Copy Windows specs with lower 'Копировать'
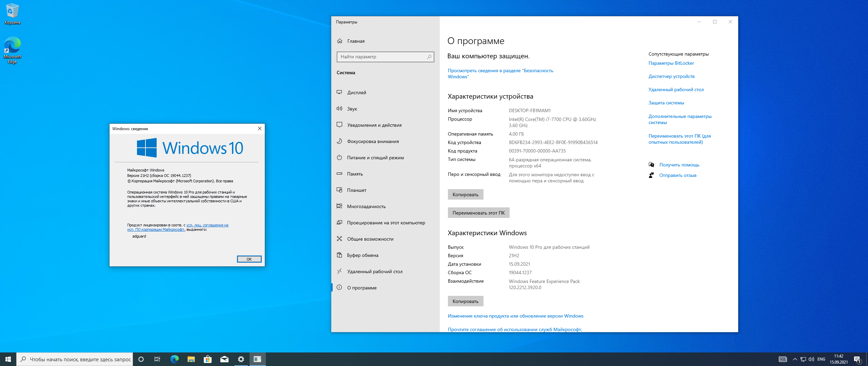The height and width of the screenshot is (366, 868). click(x=465, y=301)
